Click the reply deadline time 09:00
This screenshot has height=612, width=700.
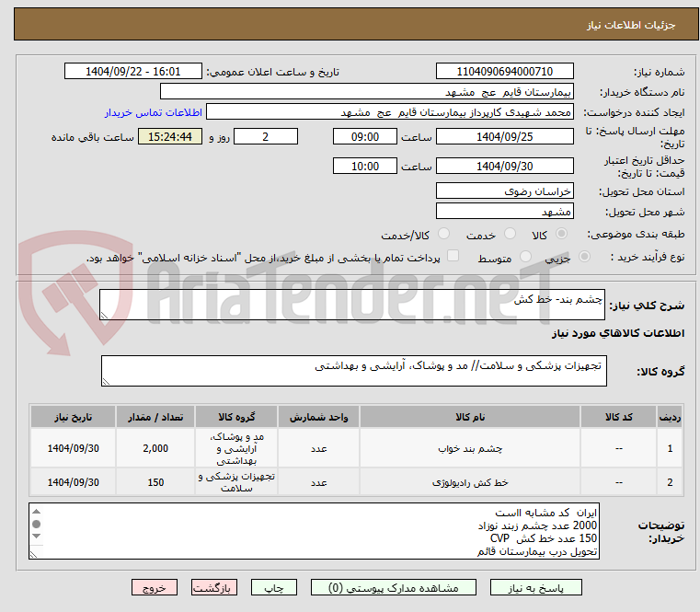click(x=365, y=137)
